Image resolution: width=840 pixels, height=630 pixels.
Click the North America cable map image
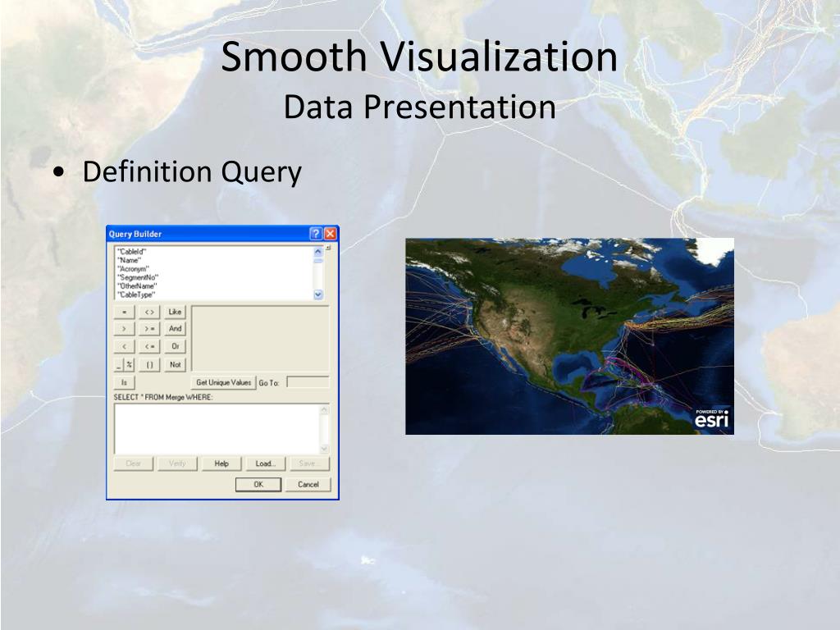(569, 336)
